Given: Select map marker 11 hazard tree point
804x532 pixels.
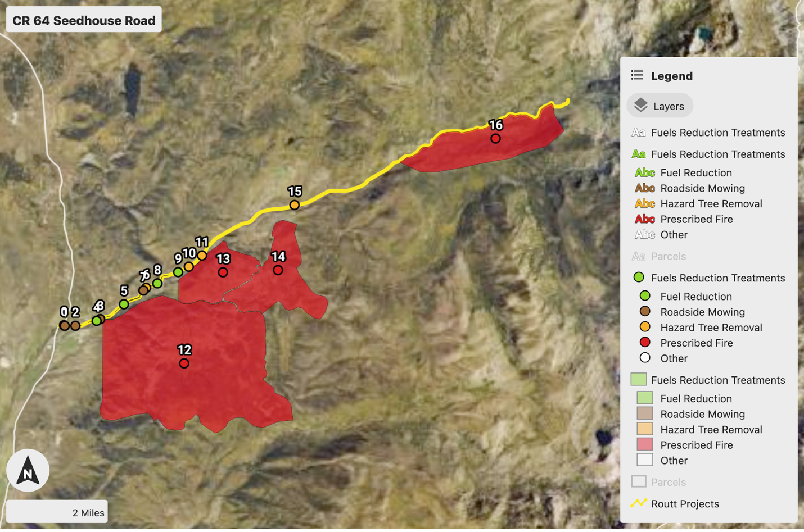Looking at the screenshot, I should pos(202,256).
